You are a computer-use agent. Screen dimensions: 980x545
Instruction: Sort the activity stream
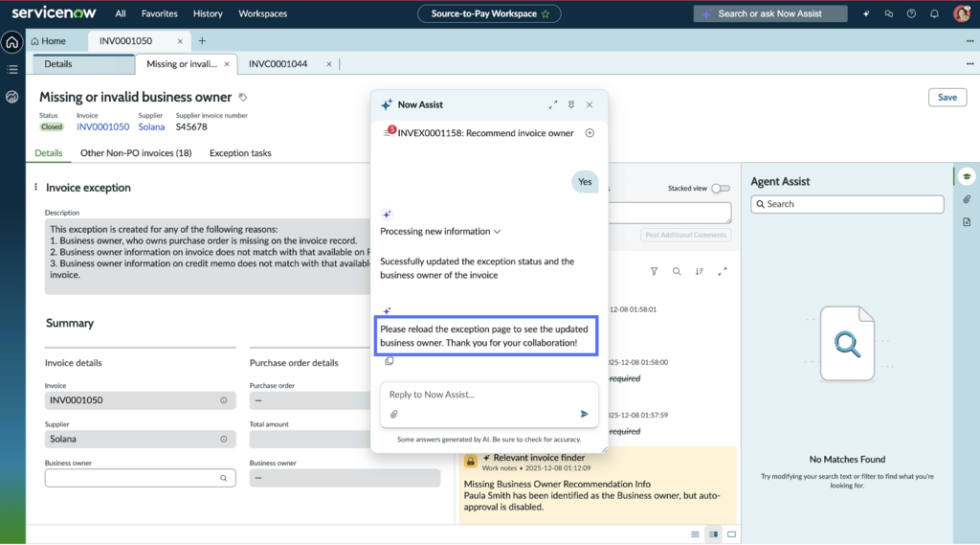click(700, 272)
